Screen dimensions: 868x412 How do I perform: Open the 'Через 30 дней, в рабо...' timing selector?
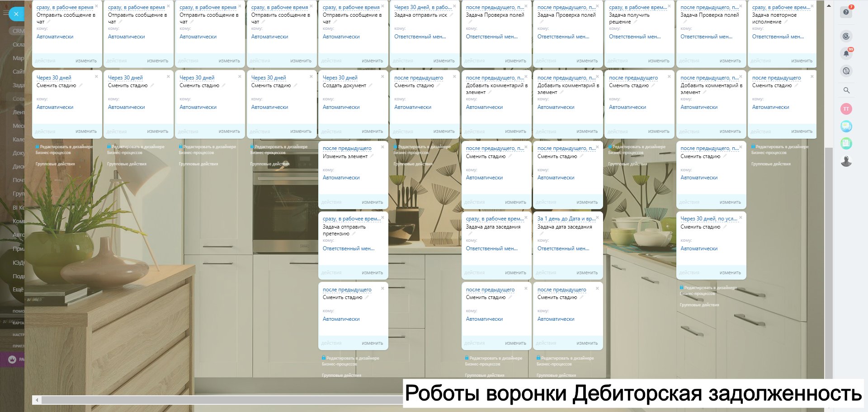point(423,7)
